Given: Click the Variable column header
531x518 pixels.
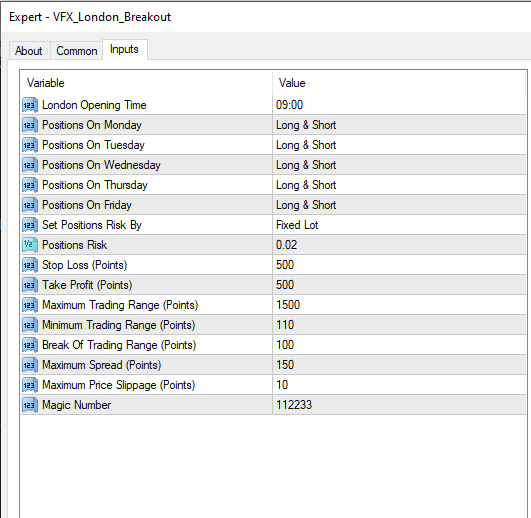Looking at the screenshot, I should pyautogui.click(x=146, y=83).
